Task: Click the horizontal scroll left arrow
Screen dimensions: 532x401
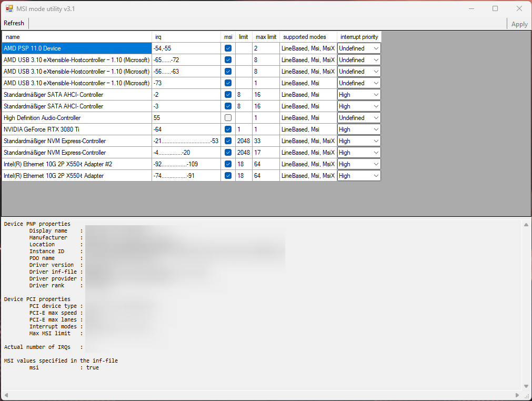Action: pyautogui.click(x=6, y=395)
